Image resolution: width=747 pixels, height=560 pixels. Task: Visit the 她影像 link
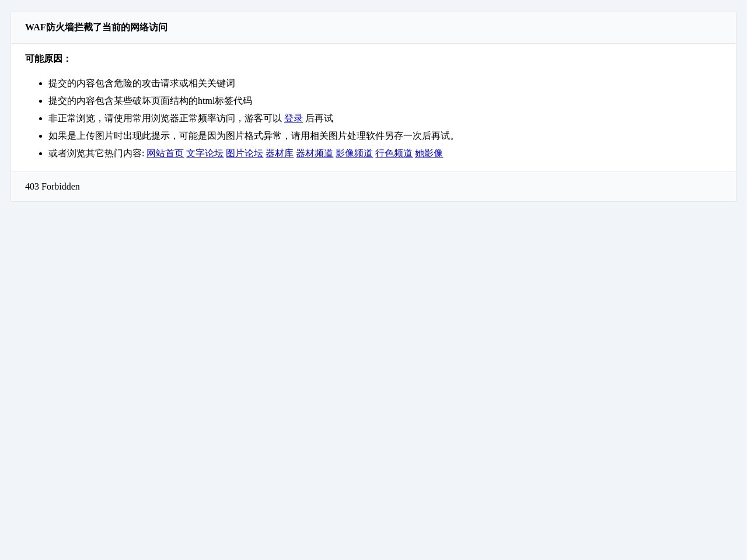pyautogui.click(x=428, y=153)
